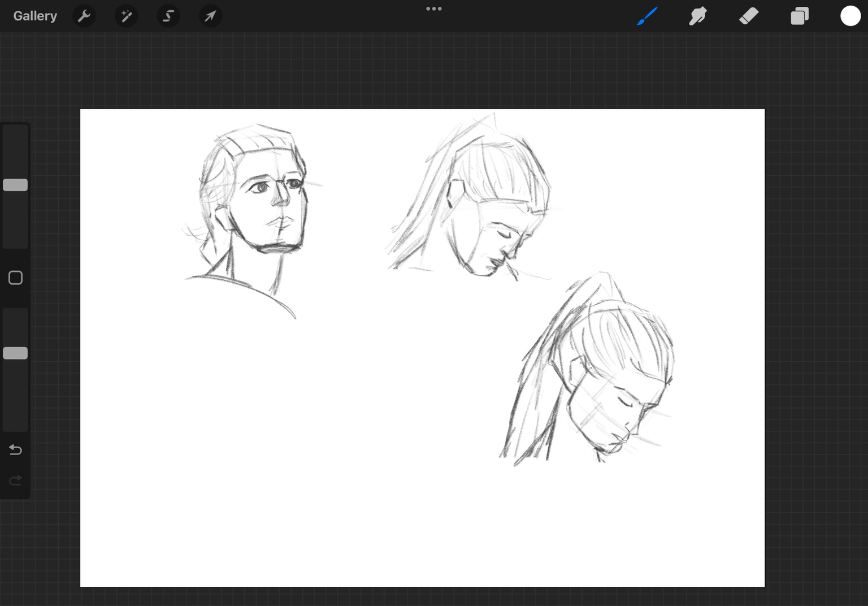Select the Smudge tool

pos(698,16)
